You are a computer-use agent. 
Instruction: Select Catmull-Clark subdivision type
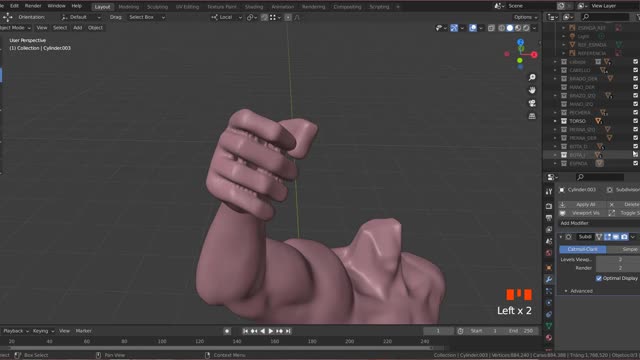(582, 249)
